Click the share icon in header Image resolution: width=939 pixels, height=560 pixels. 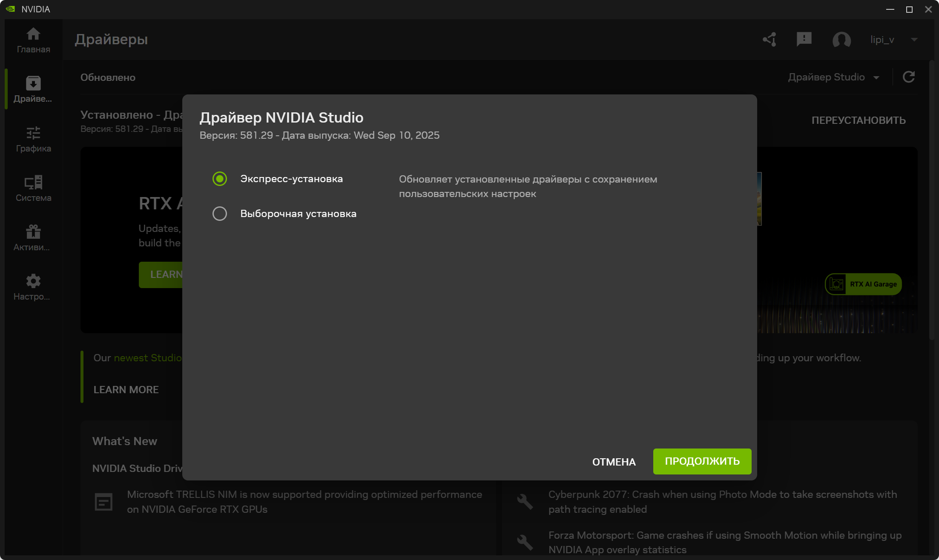770,40
